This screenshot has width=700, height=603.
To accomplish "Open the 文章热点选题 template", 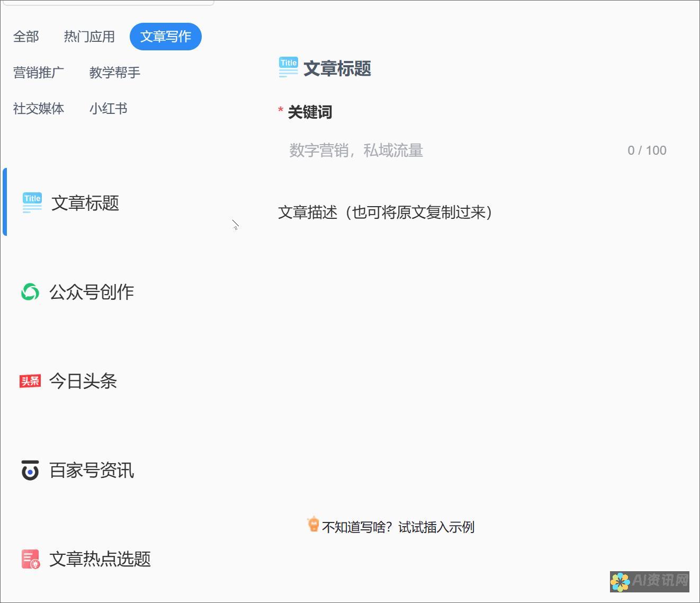I will point(100,559).
